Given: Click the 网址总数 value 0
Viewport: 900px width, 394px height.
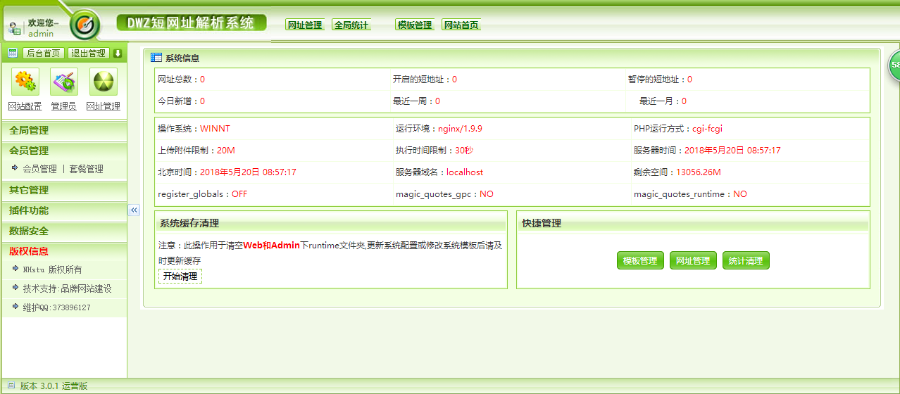Looking at the screenshot, I should click(x=202, y=79).
